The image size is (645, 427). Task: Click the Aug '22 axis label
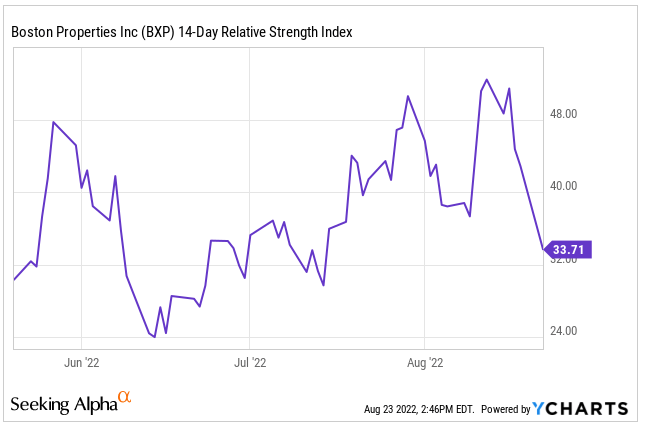(426, 362)
